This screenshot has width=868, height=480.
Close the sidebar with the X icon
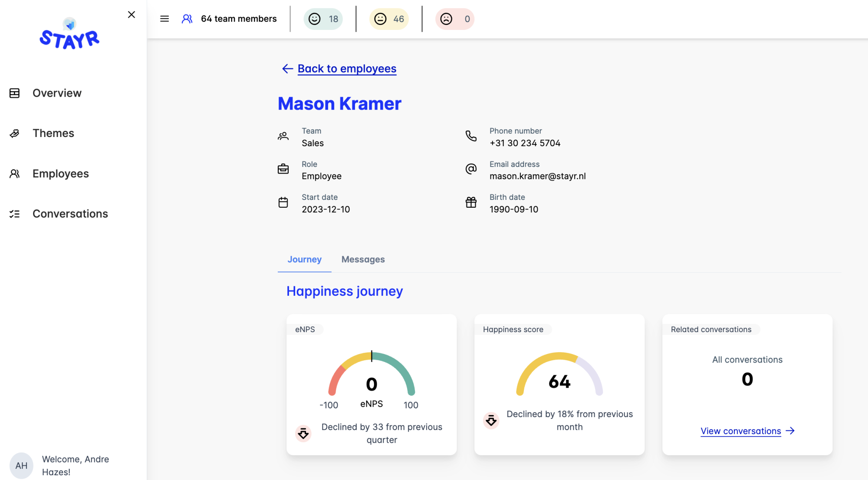click(132, 15)
